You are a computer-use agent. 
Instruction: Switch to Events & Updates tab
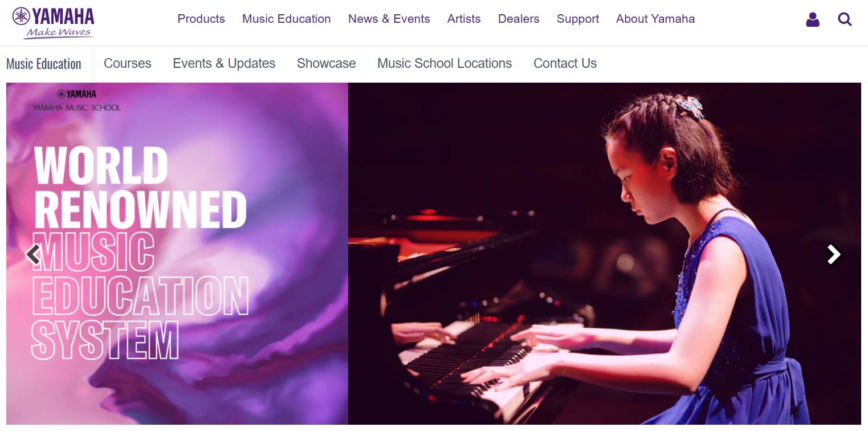pyautogui.click(x=224, y=63)
